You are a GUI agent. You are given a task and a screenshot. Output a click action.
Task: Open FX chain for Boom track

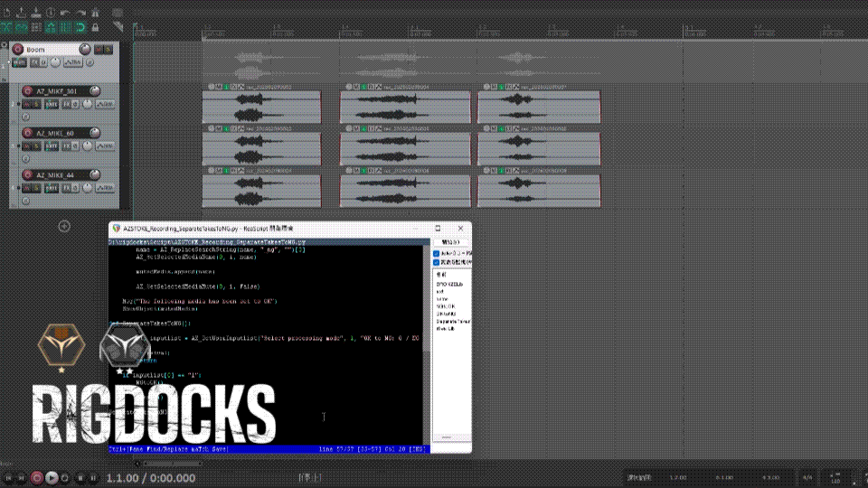click(35, 62)
